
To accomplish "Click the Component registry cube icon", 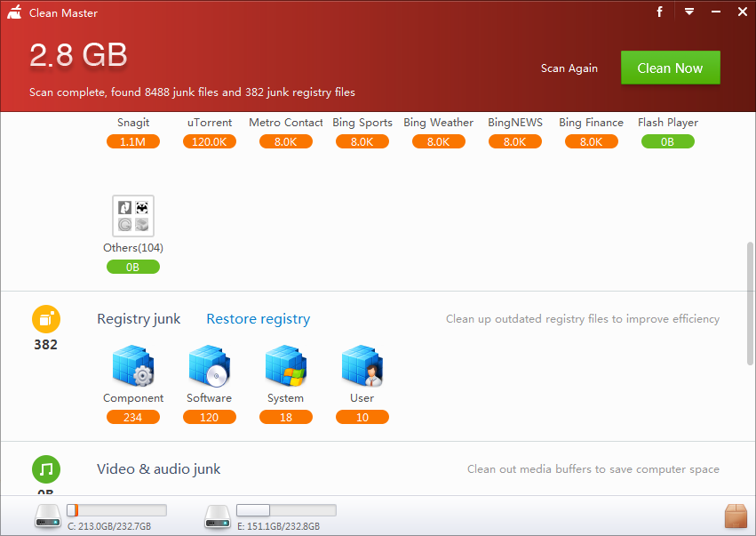I will (x=133, y=365).
